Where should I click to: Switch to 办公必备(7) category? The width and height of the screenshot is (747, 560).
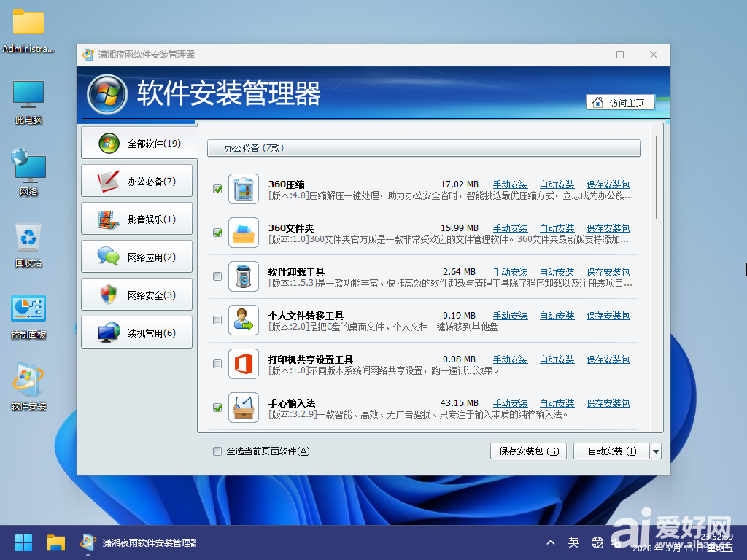[136, 181]
